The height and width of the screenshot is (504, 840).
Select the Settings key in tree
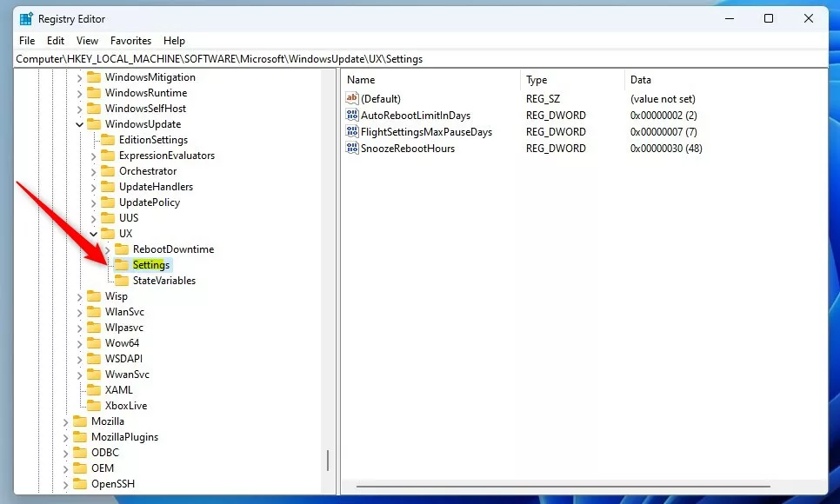click(x=151, y=264)
